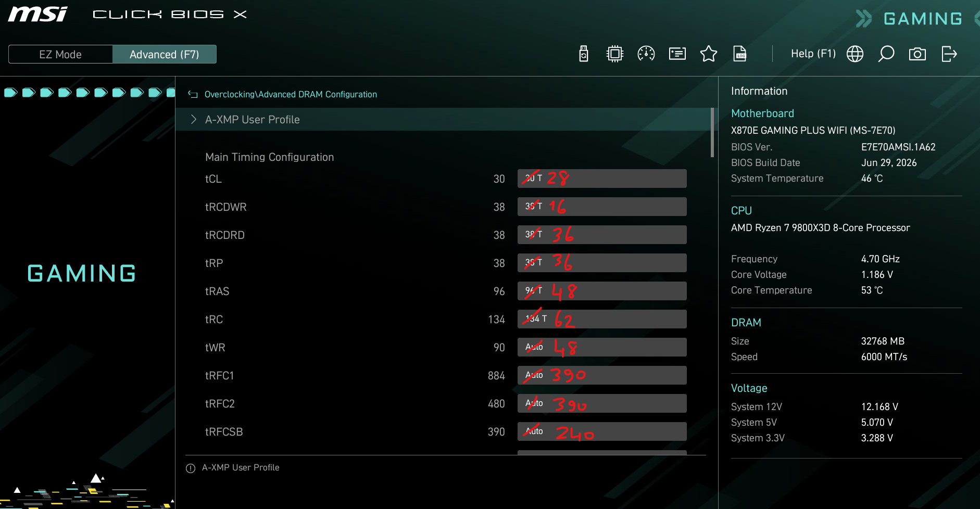
Task: Click "AMD Ryzen 7 9800X3D 8-Core Processor"
Action: [x=821, y=228]
